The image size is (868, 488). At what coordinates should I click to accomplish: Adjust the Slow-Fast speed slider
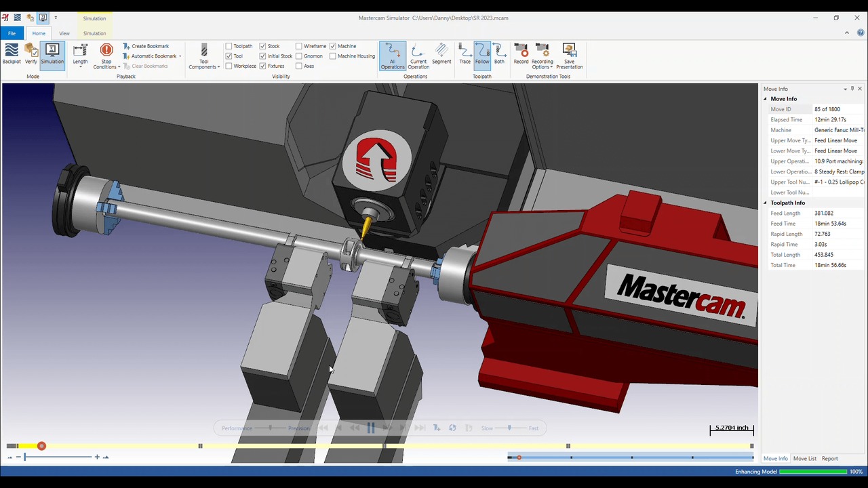(511, 428)
